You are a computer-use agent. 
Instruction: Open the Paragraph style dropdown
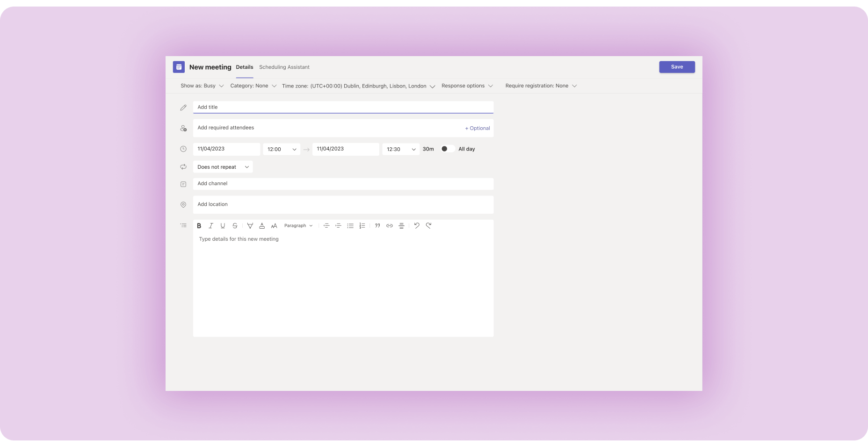point(298,226)
